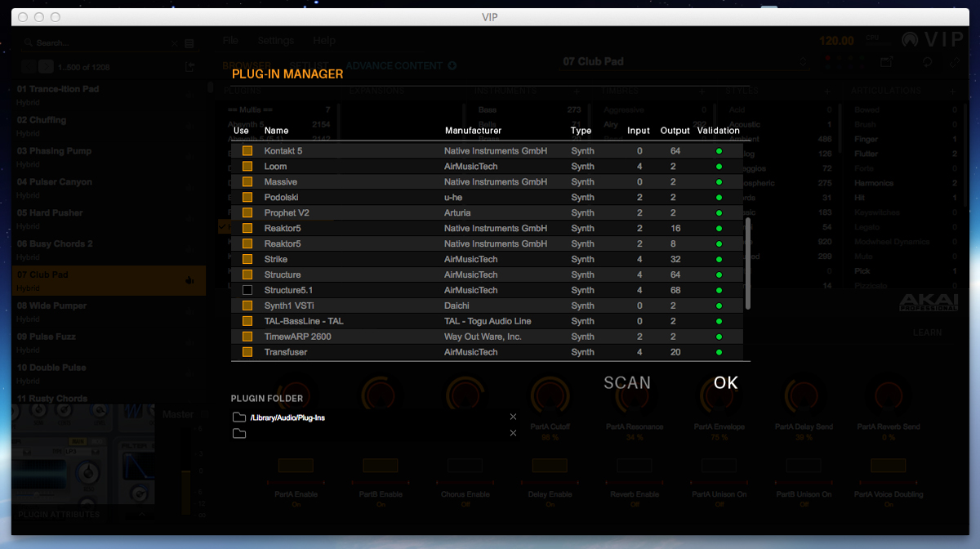Viewport: 980px width, 549px height.
Task: Click the wrench icon in the top right
Action: [x=953, y=62]
